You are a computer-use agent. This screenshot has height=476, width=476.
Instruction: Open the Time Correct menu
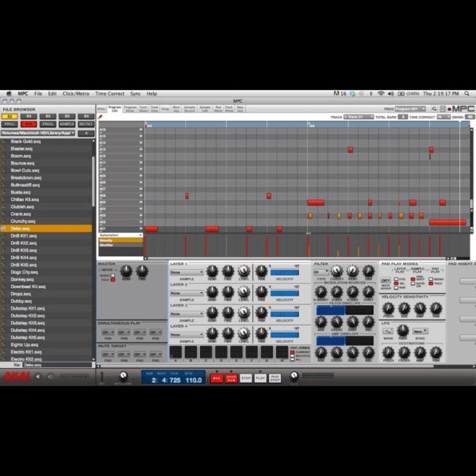(109, 93)
